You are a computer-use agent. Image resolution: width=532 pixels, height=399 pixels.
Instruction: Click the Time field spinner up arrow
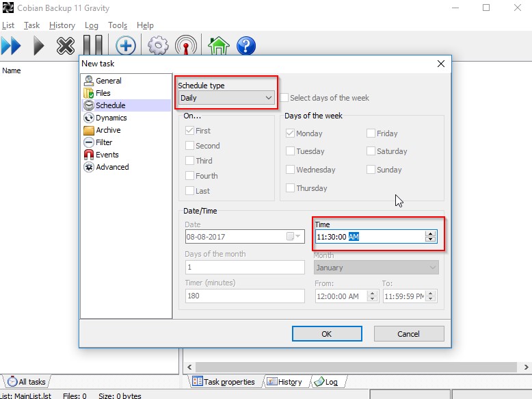430,233
